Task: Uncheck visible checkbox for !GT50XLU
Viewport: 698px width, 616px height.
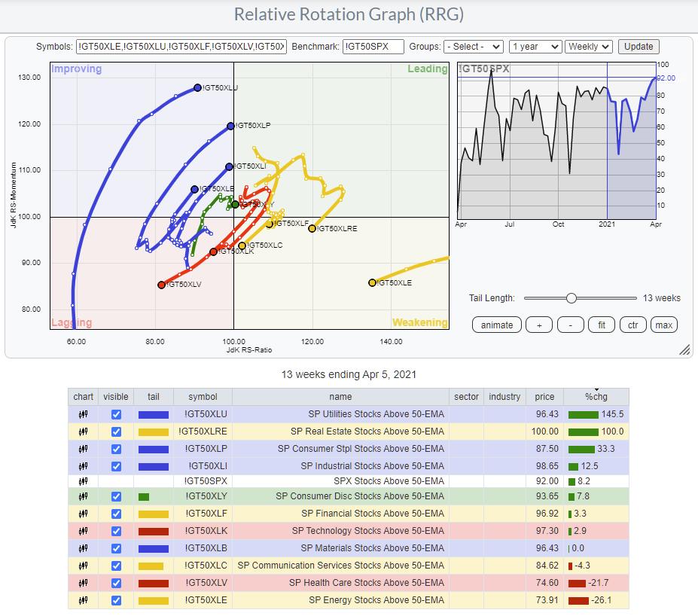Action: tap(116, 415)
